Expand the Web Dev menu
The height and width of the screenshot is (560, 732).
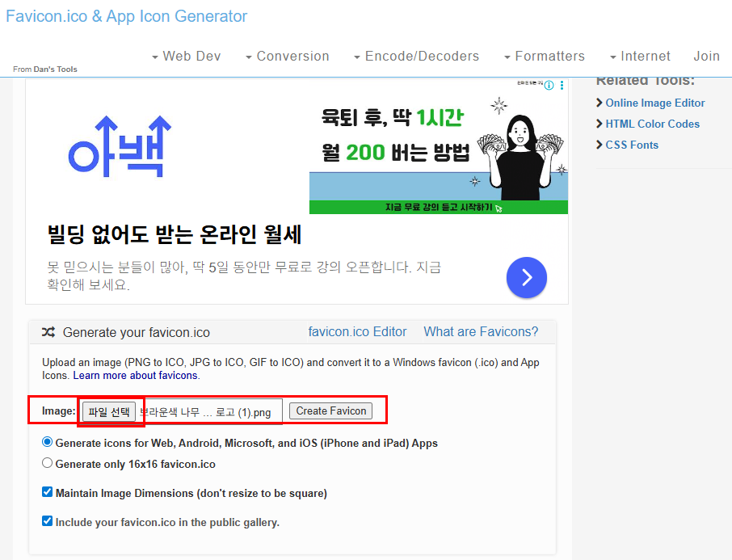[187, 56]
